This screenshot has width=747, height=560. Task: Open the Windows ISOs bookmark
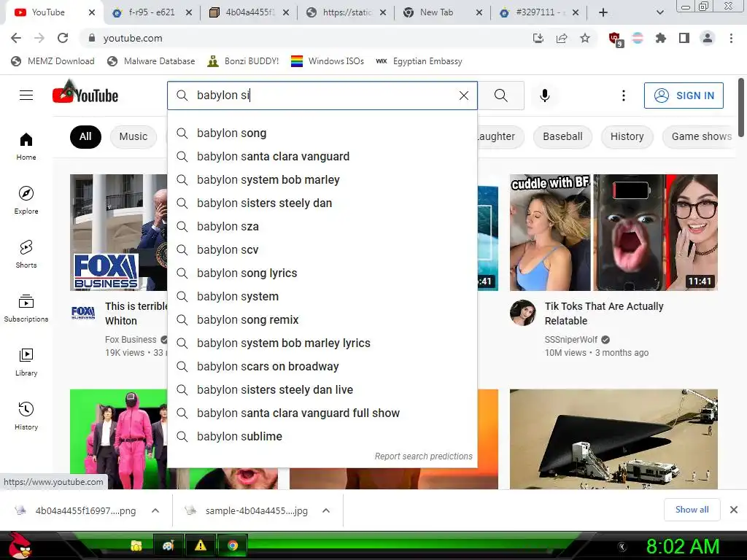coord(328,61)
